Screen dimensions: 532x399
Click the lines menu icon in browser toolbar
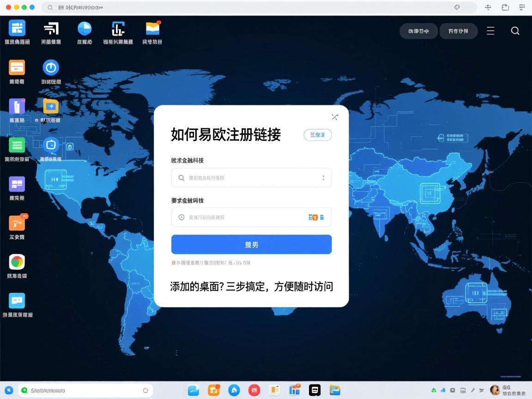point(522,7)
